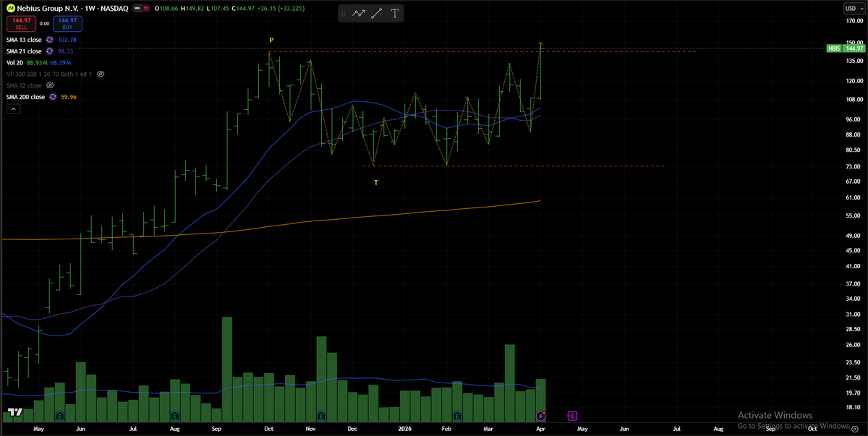Click the TradingView logo
Screen dimensions: 868x436
coord(14,413)
